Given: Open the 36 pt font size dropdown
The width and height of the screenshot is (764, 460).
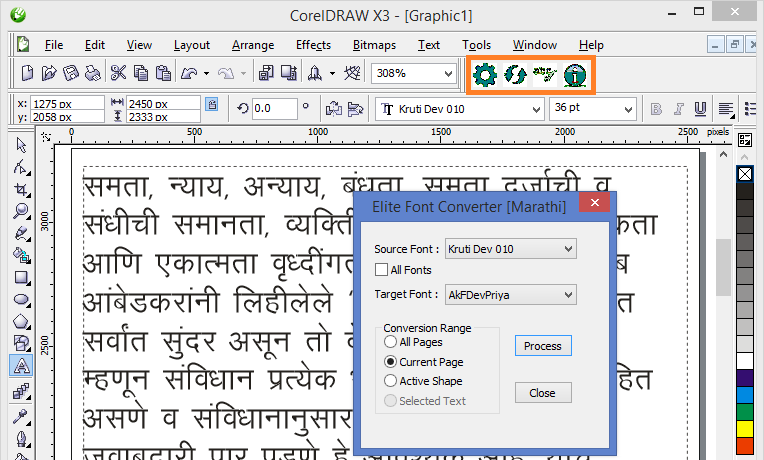Looking at the screenshot, I should [x=629, y=110].
